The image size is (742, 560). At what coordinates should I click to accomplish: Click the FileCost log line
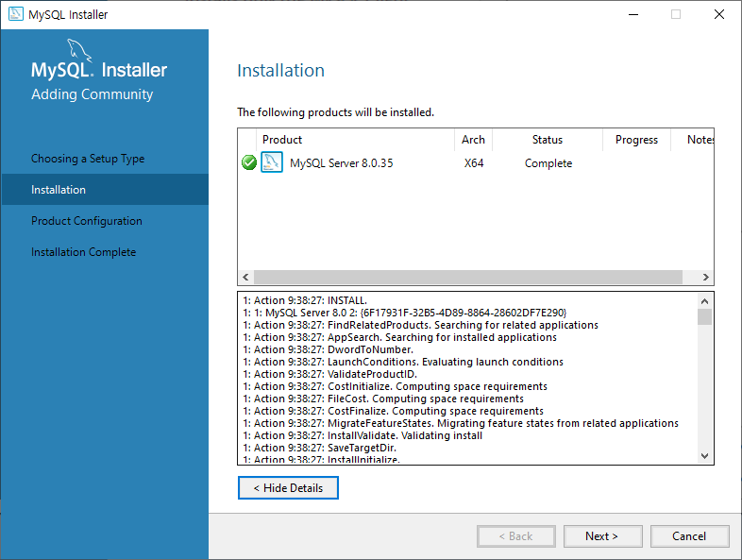383,399
